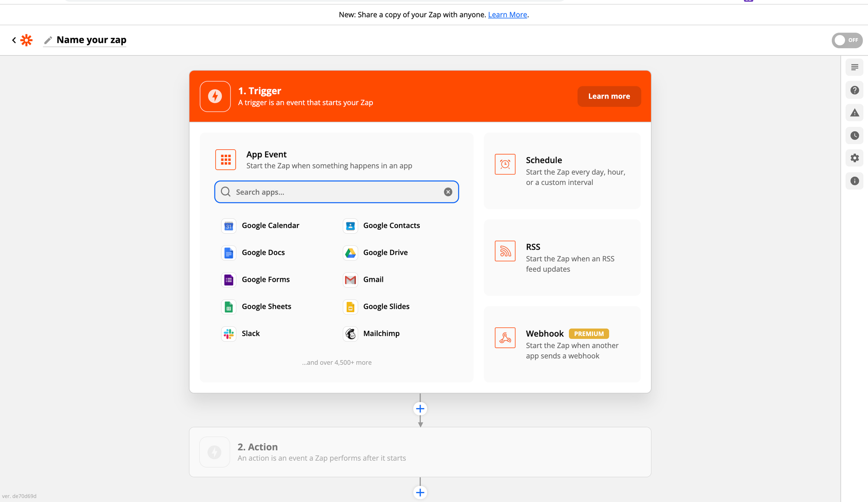Screen dimensions: 868x502
Task: Open the Learn More link in banner
Action: pos(507,15)
